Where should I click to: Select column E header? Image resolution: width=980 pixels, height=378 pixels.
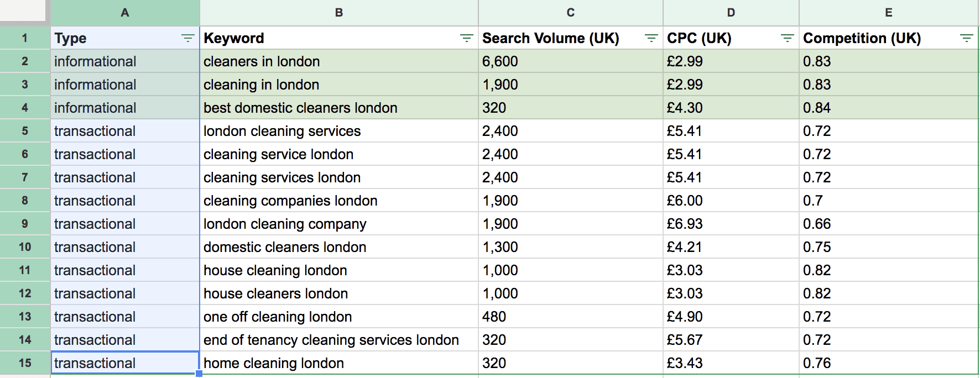[889, 13]
